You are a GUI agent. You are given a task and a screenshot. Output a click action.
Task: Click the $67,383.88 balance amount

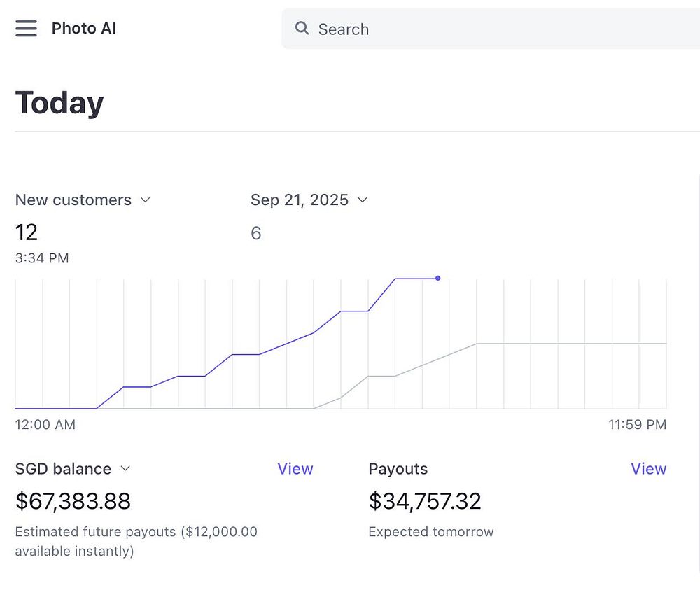point(73,501)
